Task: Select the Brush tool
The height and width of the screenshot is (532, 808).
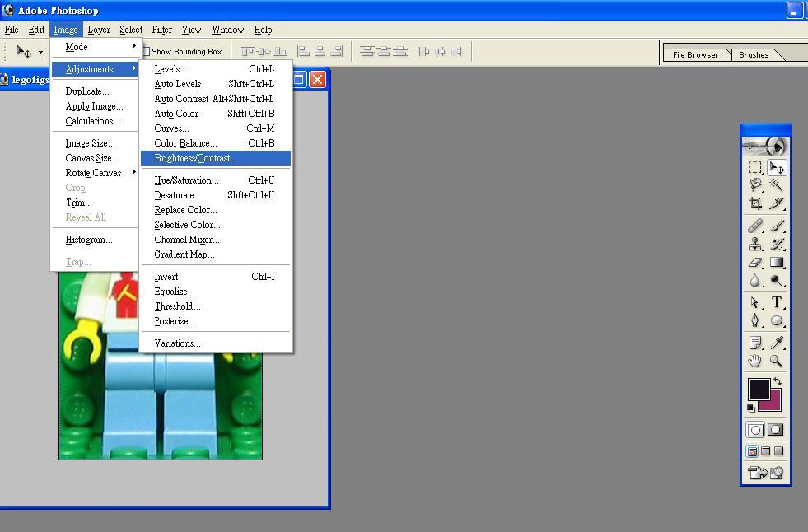Action: coord(777,226)
